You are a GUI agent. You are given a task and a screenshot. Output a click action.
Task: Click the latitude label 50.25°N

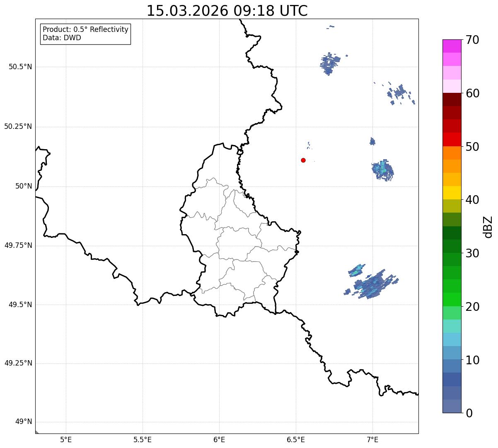click(18, 126)
